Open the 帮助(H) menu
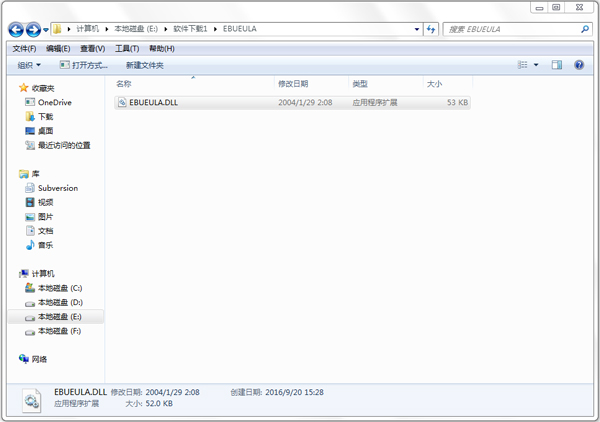Screen dimensions: 600x422 click(x=161, y=49)
